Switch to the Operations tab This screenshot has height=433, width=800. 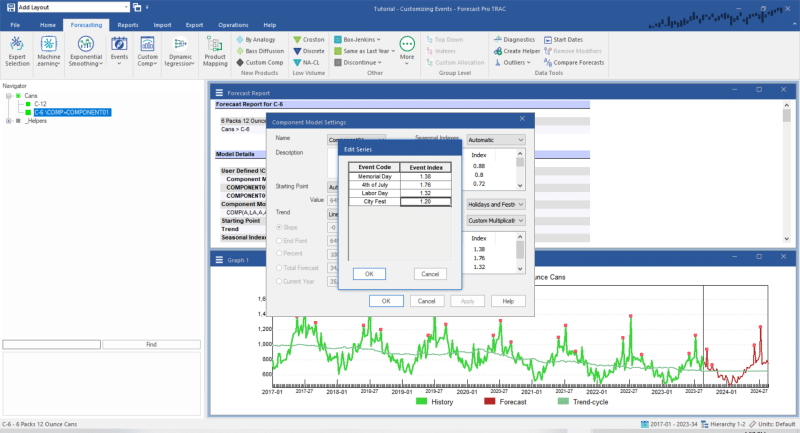tap(233, 25)
